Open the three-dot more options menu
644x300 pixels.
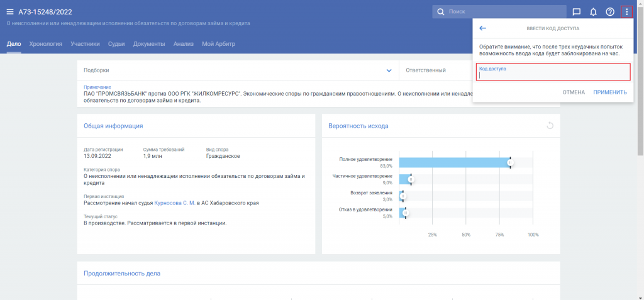[627, 12]
